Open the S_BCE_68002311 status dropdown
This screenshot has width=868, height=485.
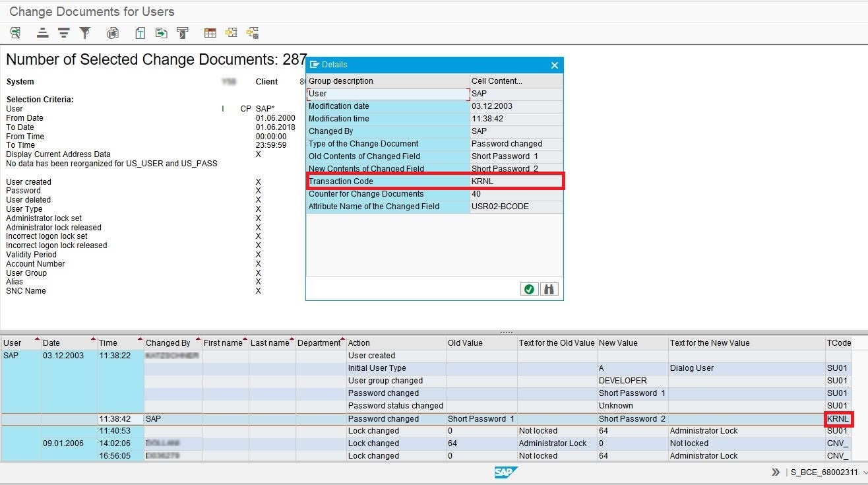tap(863, 472)
